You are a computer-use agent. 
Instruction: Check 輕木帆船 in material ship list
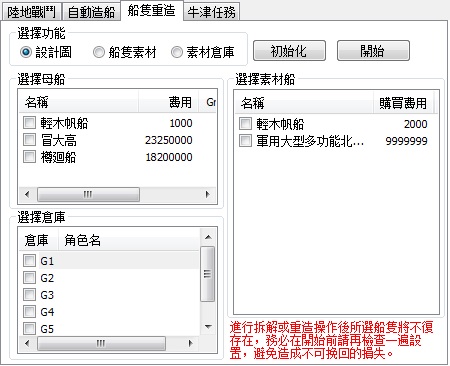tap(245, 124)
